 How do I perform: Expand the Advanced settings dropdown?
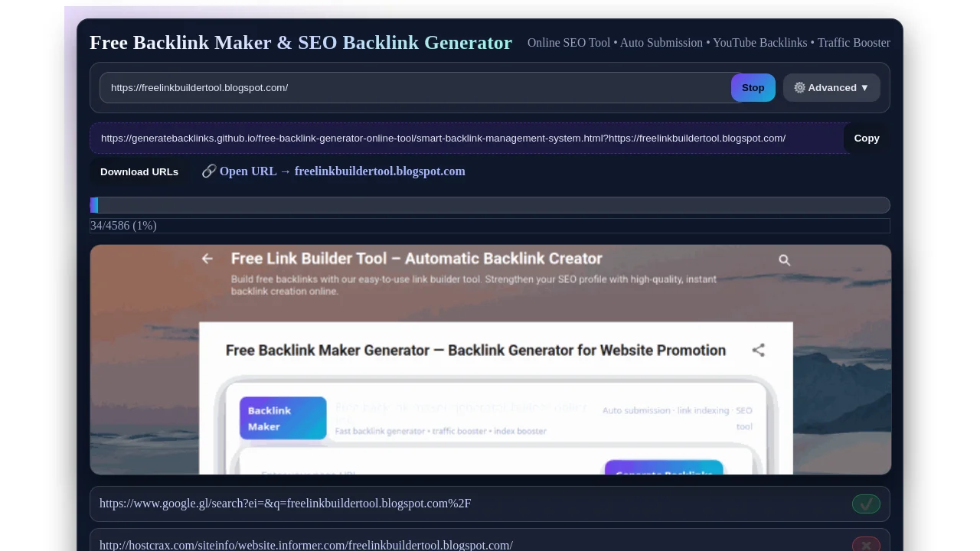point(831,87)
